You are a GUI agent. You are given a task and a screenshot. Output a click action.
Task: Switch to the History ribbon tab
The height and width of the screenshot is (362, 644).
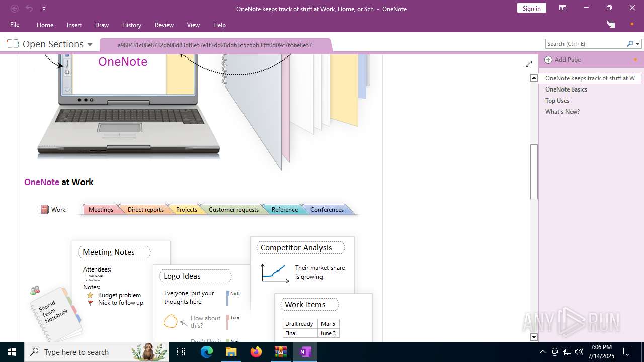point(131,25)
